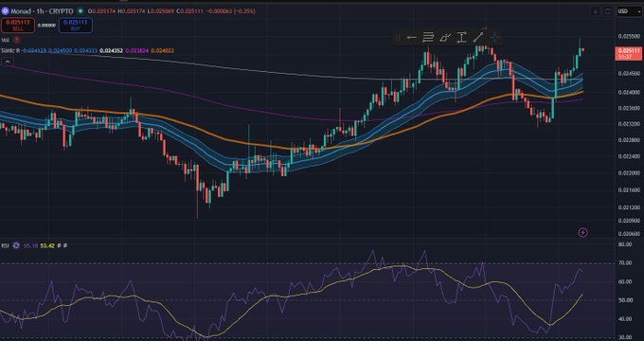
Task: Click the red Vol error indicator
Action: click(16, 40)
